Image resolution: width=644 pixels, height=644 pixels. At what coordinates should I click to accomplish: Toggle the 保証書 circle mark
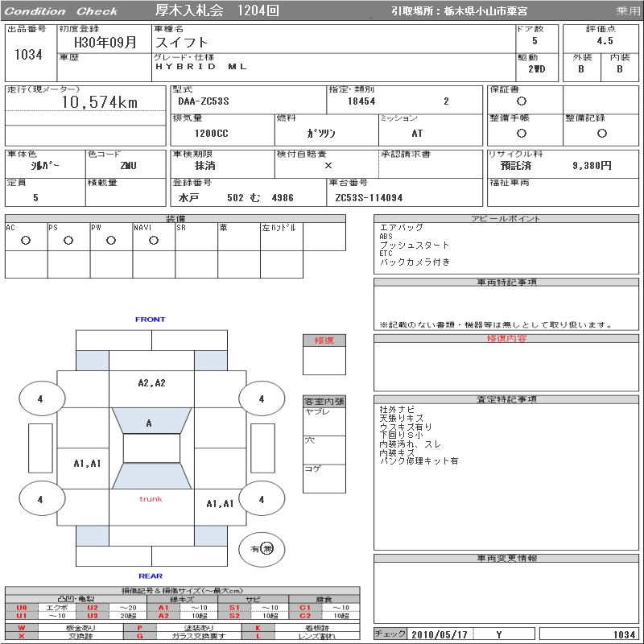click(x=522, y=101)
